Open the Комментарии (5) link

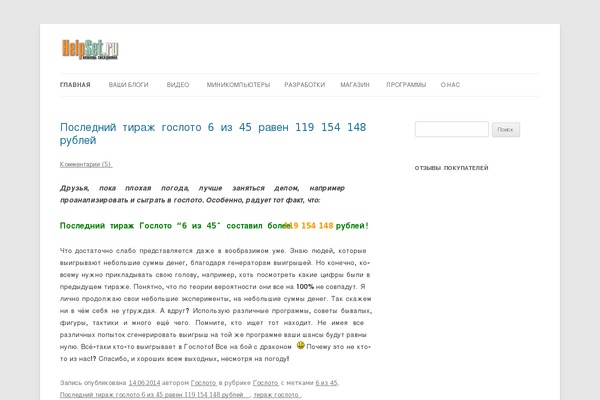point(86,164)
